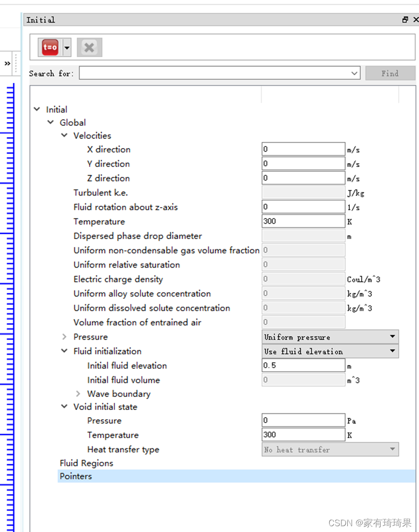Viewport: 419px width, 532px height.
Task: Open Uniform pressure dropdown
Action: 330,337
